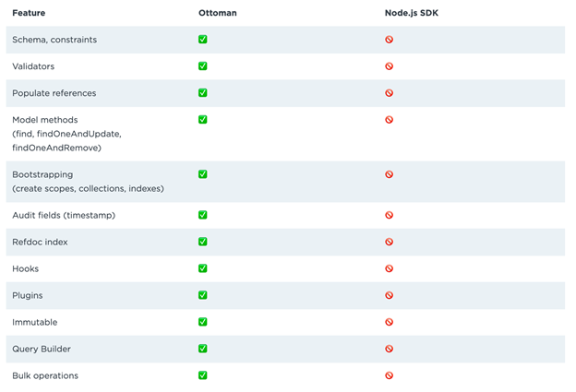Click the red prohibited icon for Model methods
576x392 pixels.
[x=389, y=120]
